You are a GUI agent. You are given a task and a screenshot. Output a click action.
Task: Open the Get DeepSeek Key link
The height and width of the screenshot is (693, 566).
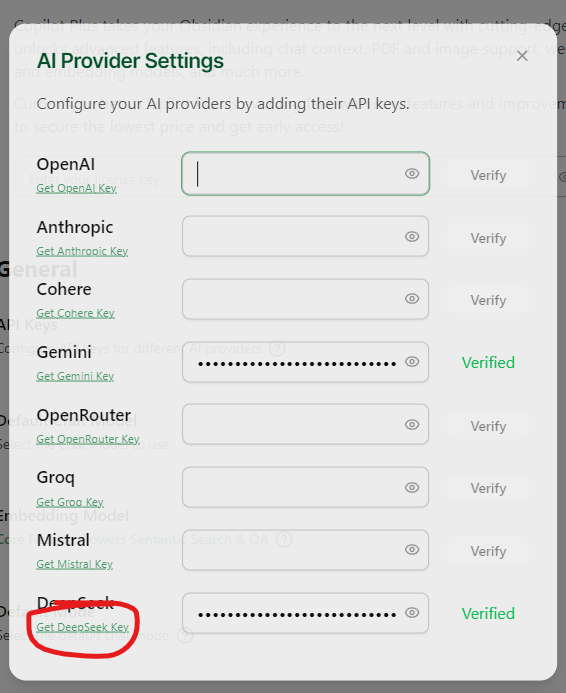point(83,627)
